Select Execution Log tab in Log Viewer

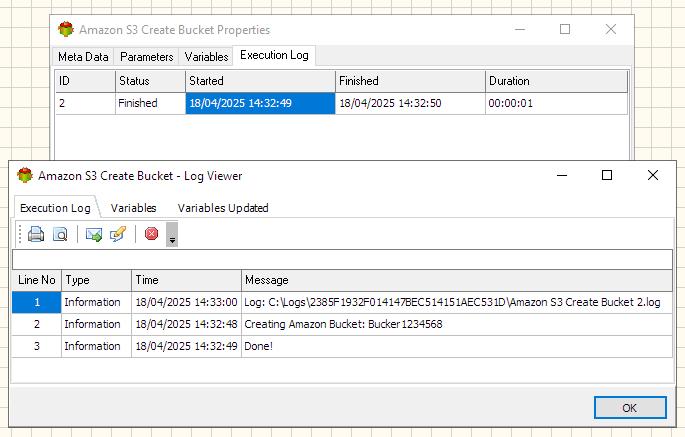[55, 208]
